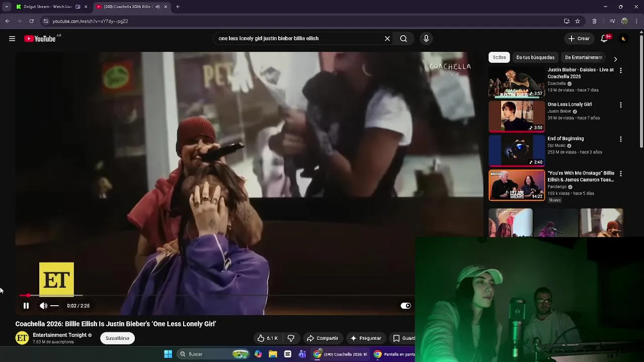
Task: Switch to Pantalla en pantalla Chrome window
Action: click(394, 354)
